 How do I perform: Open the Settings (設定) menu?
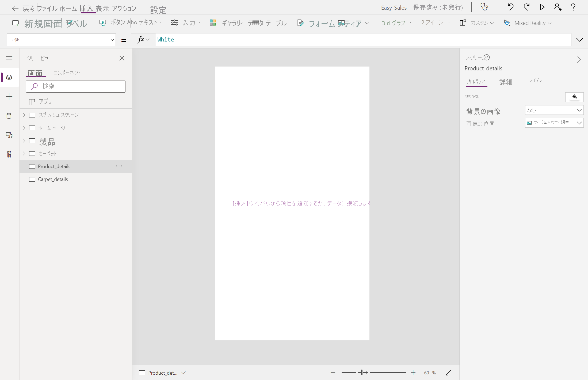(x=158, y=10)
